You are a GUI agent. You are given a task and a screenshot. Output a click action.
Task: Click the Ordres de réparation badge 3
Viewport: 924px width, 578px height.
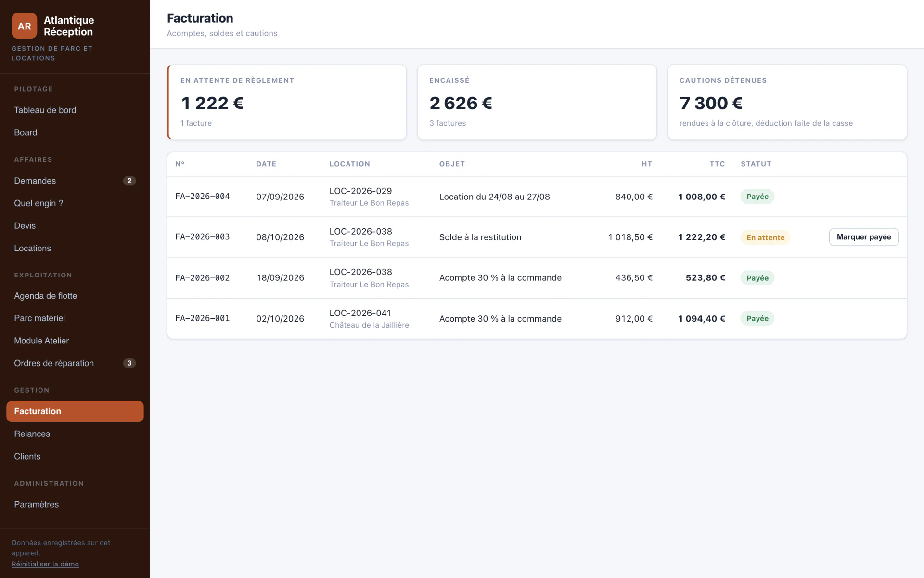[x=129, y=363]
